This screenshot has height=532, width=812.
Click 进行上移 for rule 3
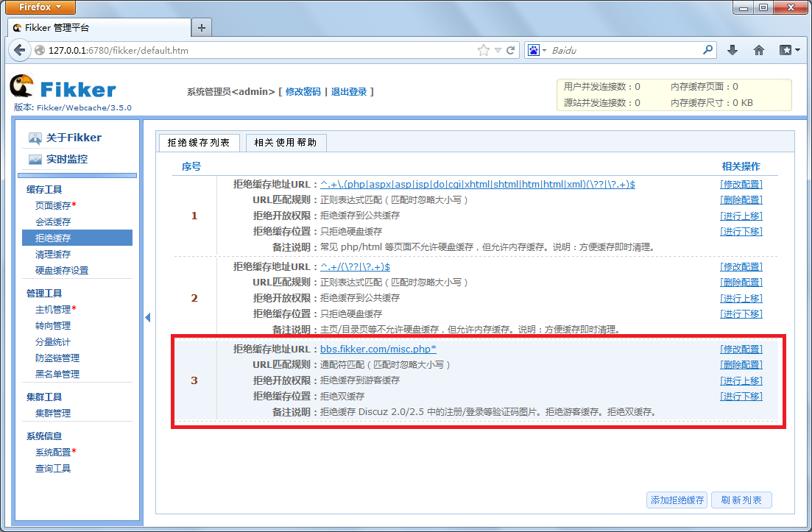(x=741, y=380)
